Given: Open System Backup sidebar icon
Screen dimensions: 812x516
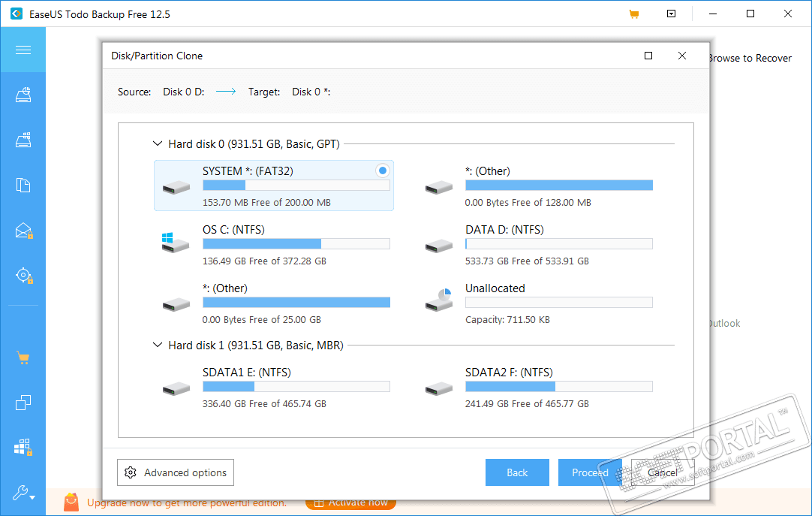Looking at the screenshot, I should pyautogui.click(x=23, y=140).
